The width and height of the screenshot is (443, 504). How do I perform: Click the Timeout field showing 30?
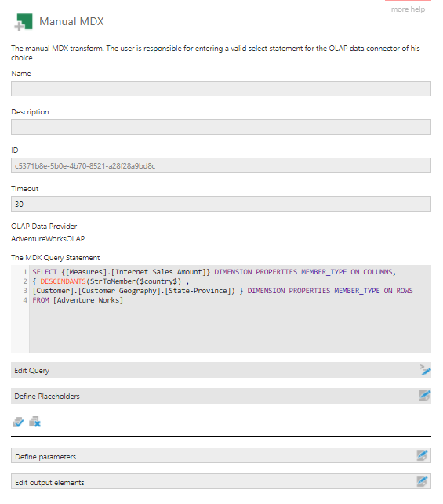[221, 204]
